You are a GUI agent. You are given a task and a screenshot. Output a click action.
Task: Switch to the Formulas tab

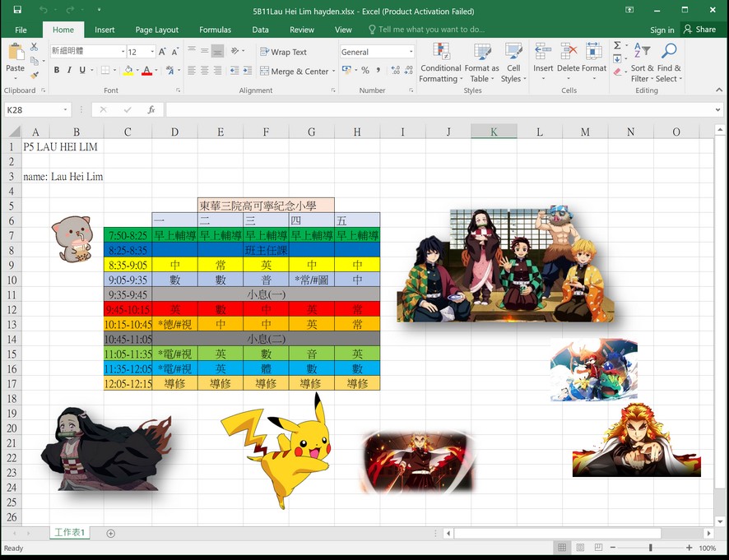coord(215,30)
